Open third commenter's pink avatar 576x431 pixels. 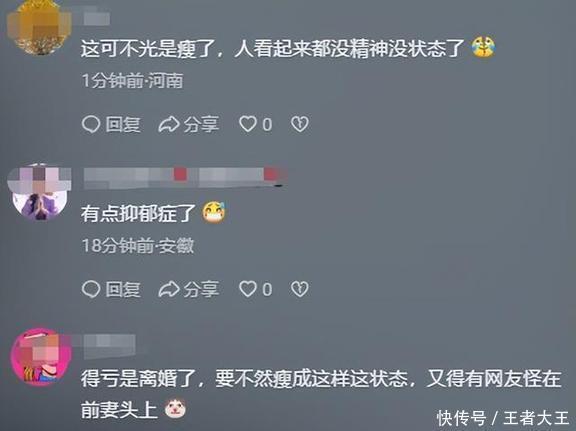pyautogui.click(x=40, y=356)
